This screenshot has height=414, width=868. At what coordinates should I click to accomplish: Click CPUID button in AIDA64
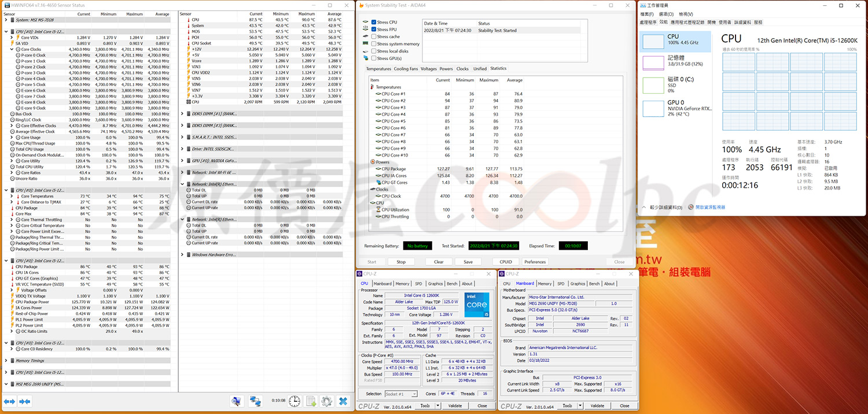[506, 262]
